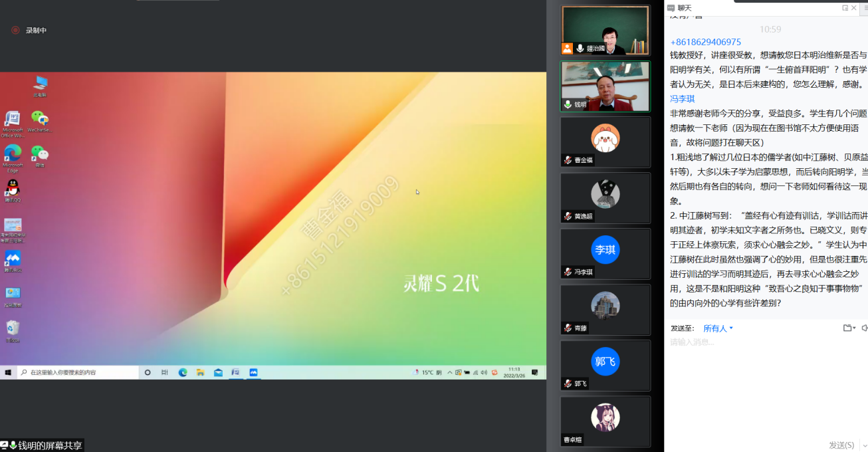The width and height of the screenshot is (868, 452).
Task: Click the volume speaker in system tray
Action: [484, 372]
